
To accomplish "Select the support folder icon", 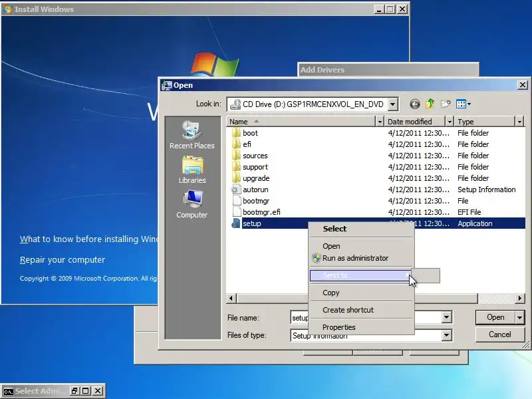I will [x=236, y=167].
